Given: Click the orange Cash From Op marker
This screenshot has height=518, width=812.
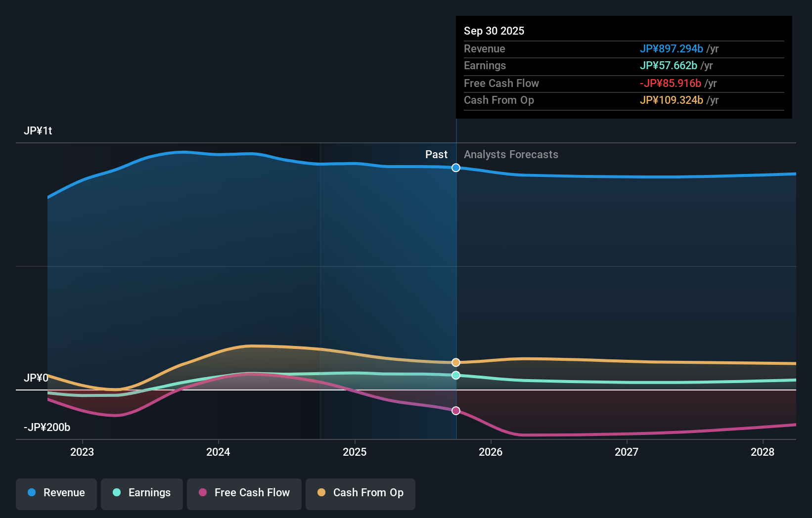Looking at the screenshot, I should coord(456,363).
